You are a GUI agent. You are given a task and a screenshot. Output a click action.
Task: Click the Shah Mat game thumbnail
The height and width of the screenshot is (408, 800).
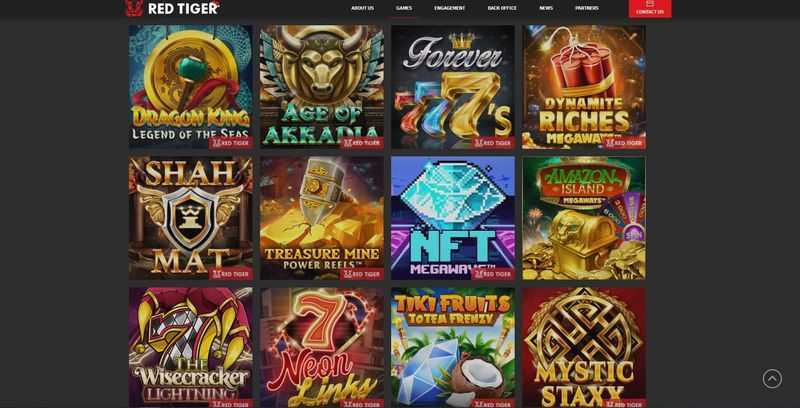(190, 218)
